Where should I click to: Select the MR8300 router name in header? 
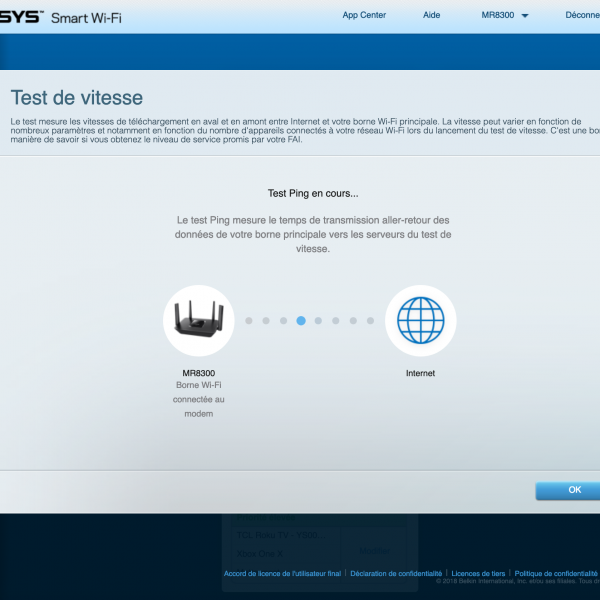pos(497,15)
